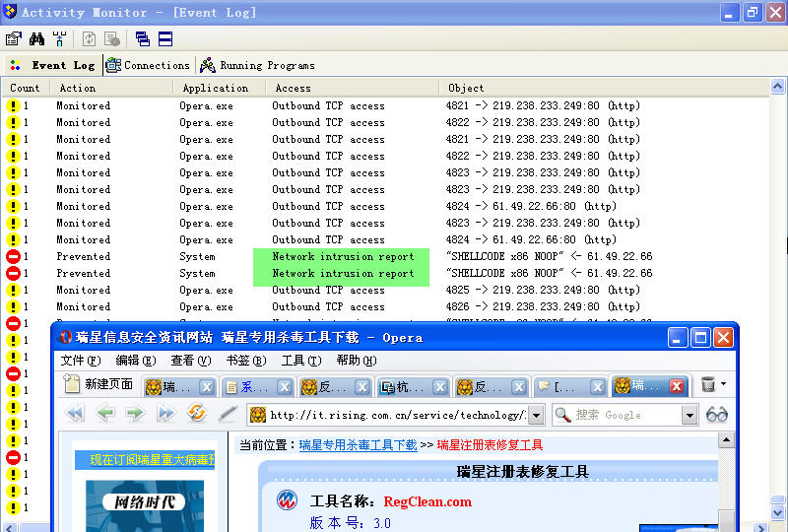Click the magnifier icon in search field
788x532 pixels.
click(x=562, y=415)
